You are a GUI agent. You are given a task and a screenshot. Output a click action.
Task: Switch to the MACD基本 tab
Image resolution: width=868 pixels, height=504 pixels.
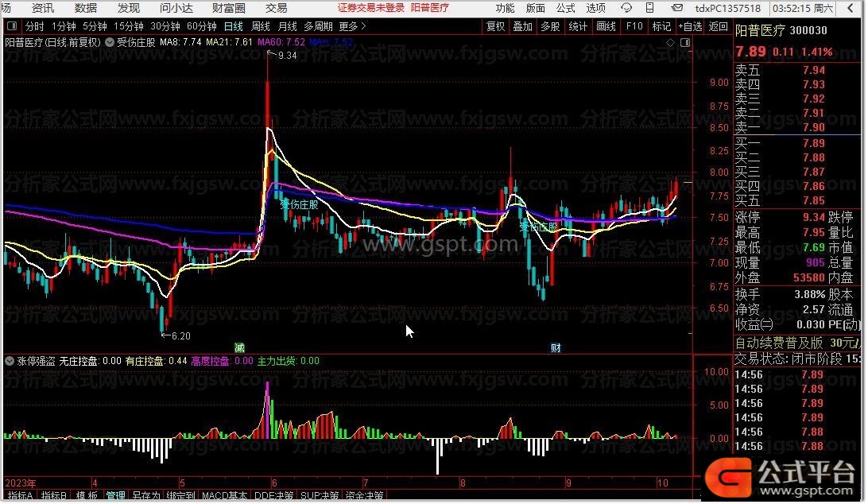(223, 496)
